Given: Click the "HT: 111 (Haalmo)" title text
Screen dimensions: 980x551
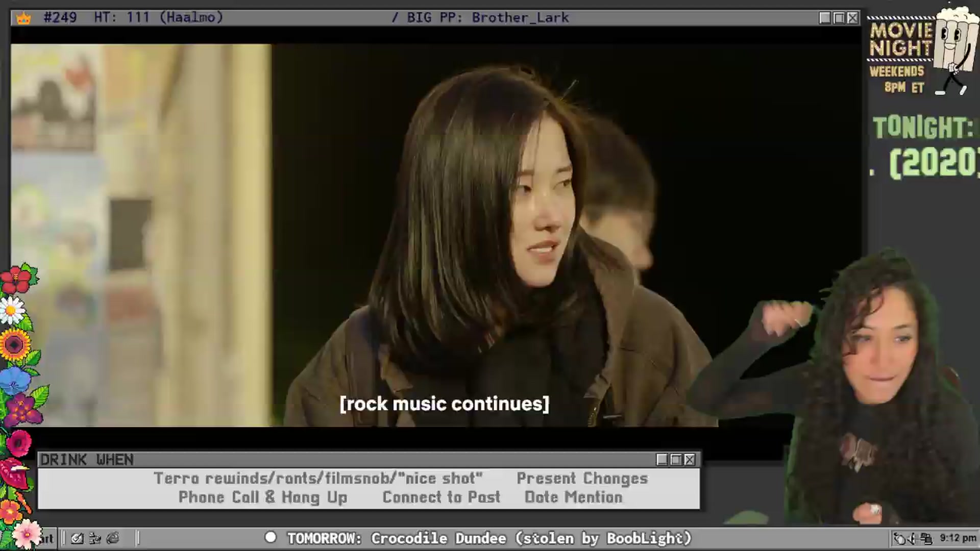Looking at the screenshot, I should point(159,17).
